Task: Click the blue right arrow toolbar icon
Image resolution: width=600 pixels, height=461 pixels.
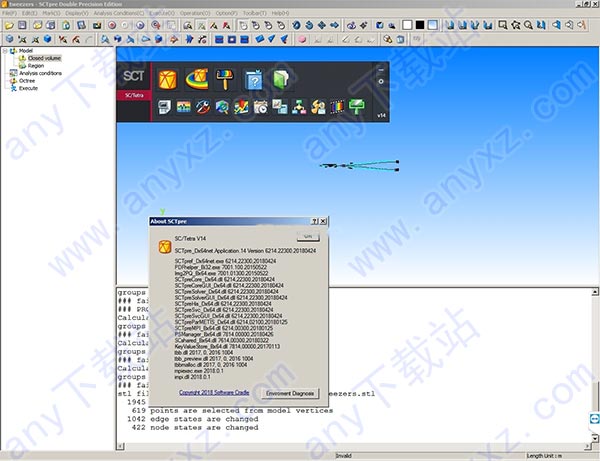Action: point(334,25)
